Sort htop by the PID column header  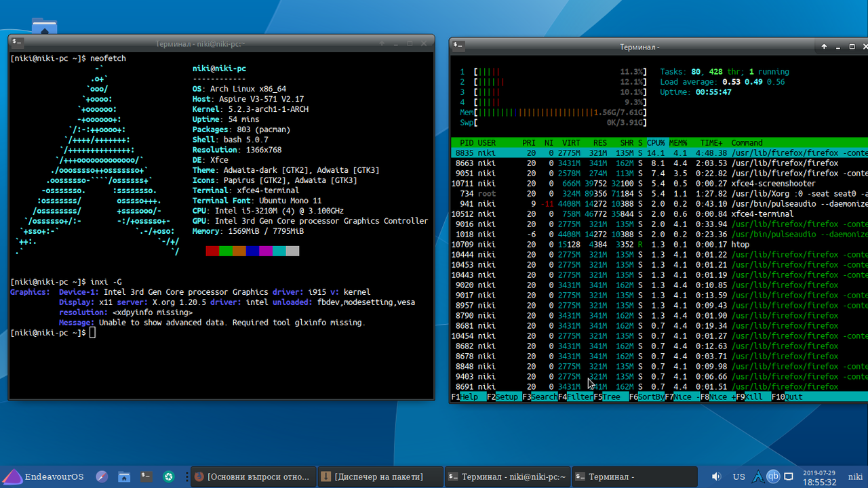[467, 143]
